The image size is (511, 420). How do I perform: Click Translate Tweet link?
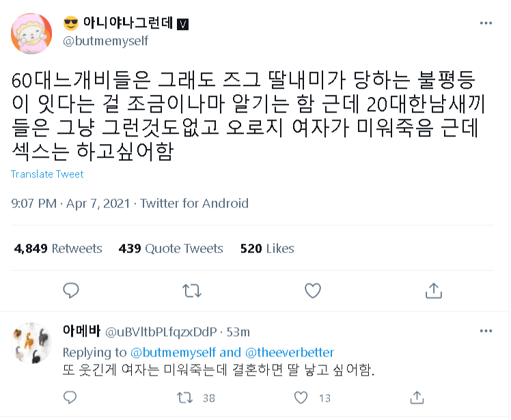[47, 174]
